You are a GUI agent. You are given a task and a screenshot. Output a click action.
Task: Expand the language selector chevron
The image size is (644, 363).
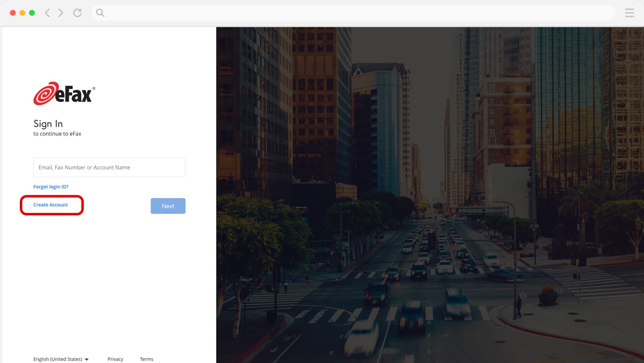coord(87,359)
